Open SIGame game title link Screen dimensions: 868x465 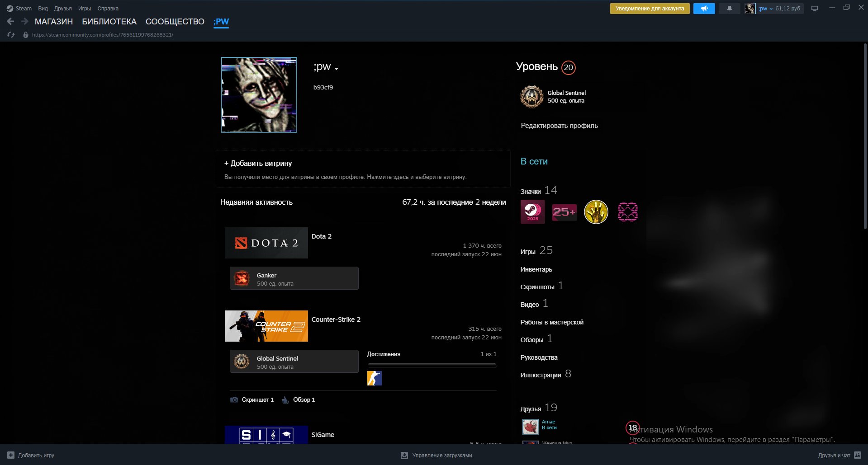(x=323, y=435)
